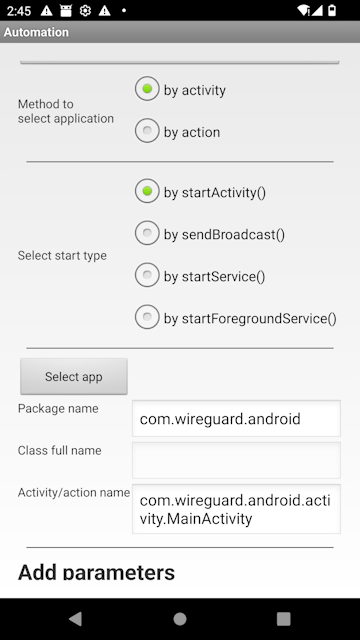Choose "by startForegroundService()" option
Image resolution: width=360 pixels, height=640 pixels.
coord(236,318)
